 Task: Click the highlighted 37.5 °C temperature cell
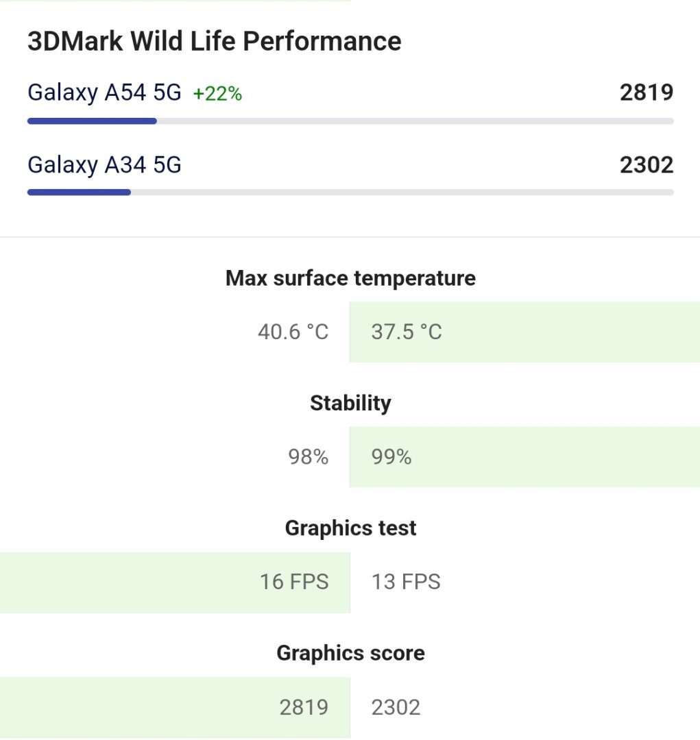pos(524,332)
